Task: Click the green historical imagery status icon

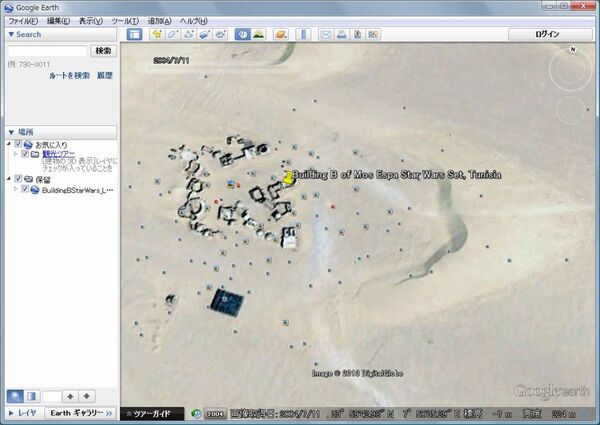Action: tap(196, 414)
